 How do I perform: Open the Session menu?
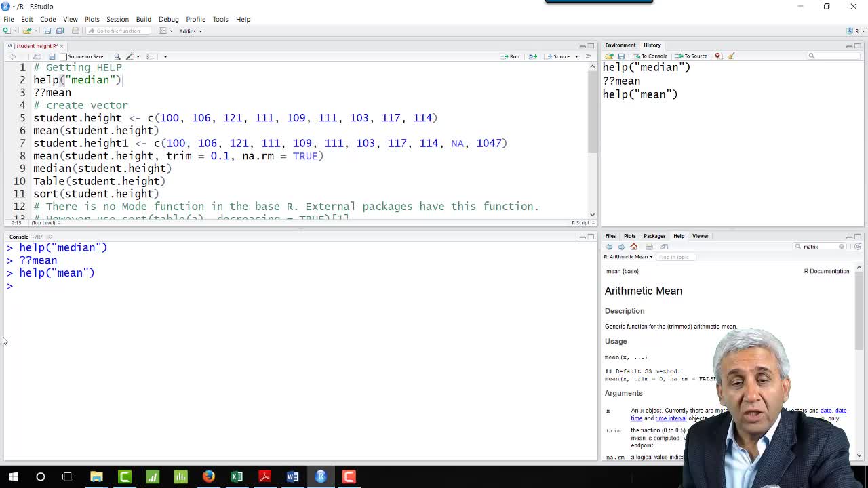tap(117, 19)
